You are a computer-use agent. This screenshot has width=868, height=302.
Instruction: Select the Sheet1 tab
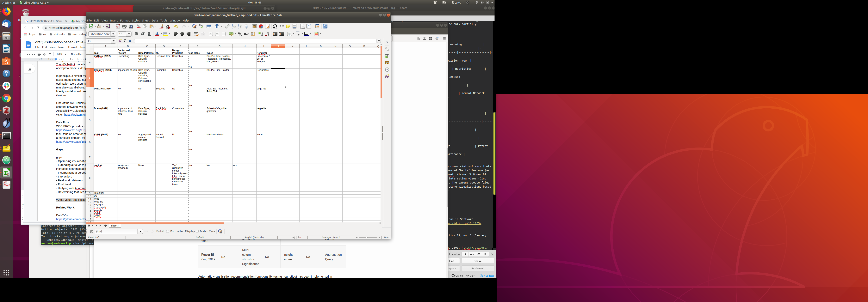pyautogui.click(x=115, y=226)
